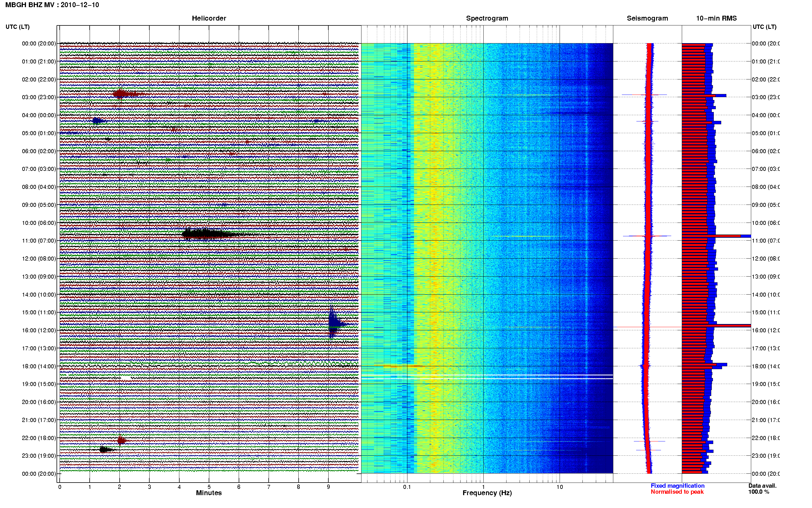Screen dimensions: 812x508
Task: Click the left time label 12:00 (08:00)
Action: (39, 259)
